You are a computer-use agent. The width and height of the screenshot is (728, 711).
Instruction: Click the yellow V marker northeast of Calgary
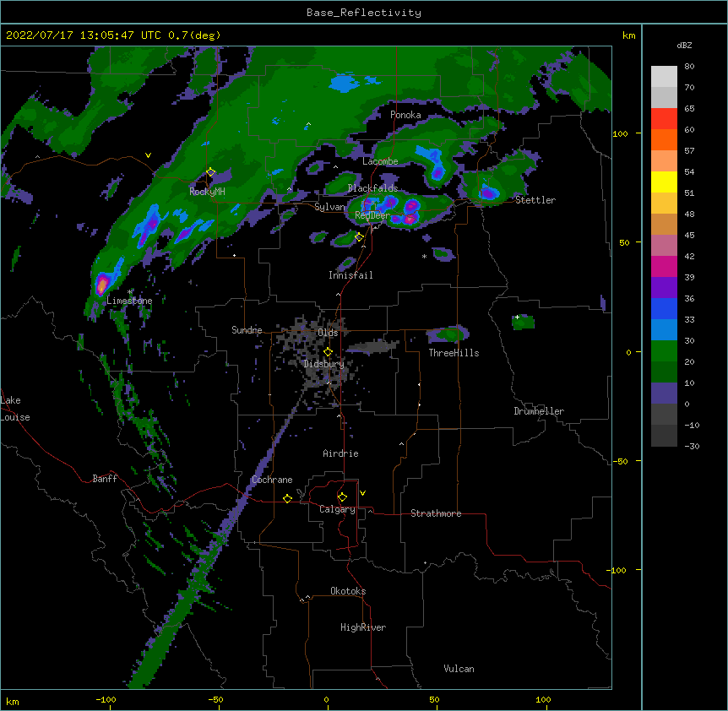[362, 493]
